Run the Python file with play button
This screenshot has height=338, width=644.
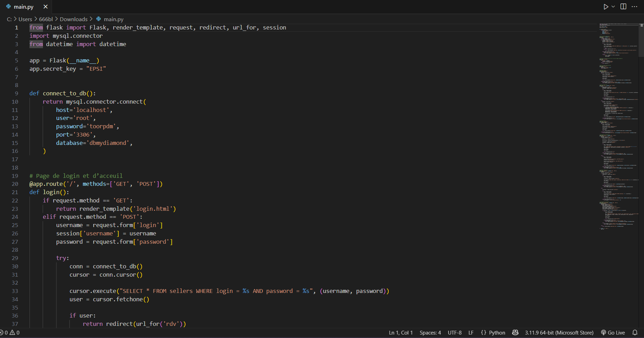pyautogui.click(x=606, y=7)
